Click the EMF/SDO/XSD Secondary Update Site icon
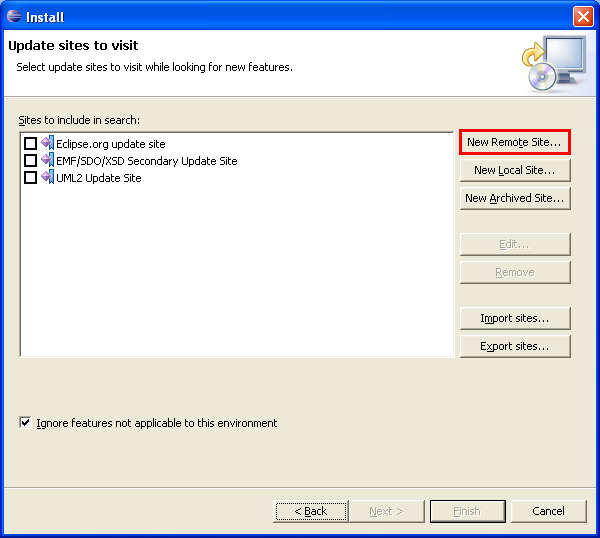 47,161
